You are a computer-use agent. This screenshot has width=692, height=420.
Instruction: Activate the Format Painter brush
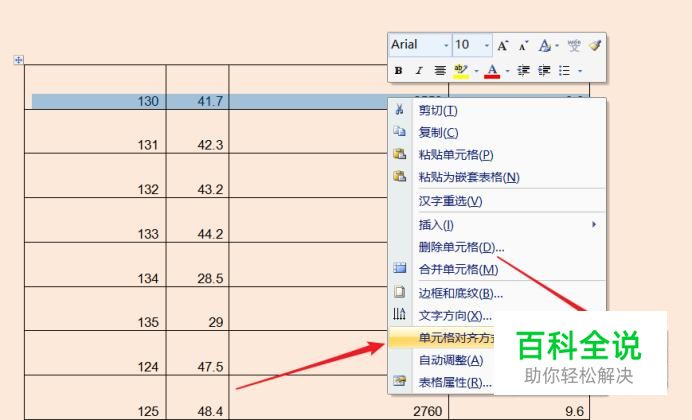595,45
